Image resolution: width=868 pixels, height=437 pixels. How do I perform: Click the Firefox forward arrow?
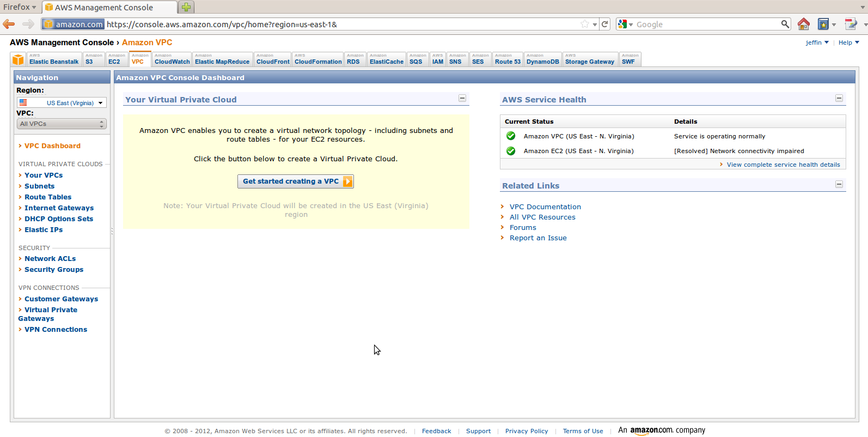[28, 24]
